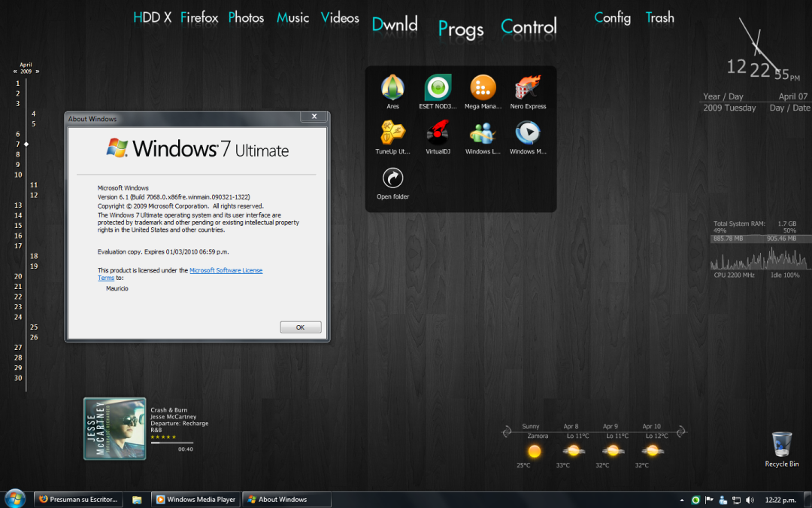Click the Open folder arrow icon
Screen dimensions: 812x508
coord(392,178)
